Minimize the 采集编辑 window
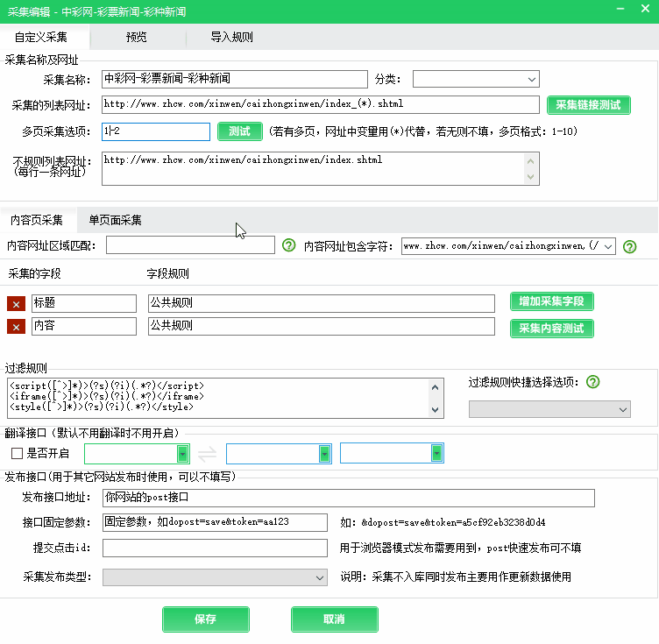The width and height of the screenshot is (659, 644). (x=620, y=9)
